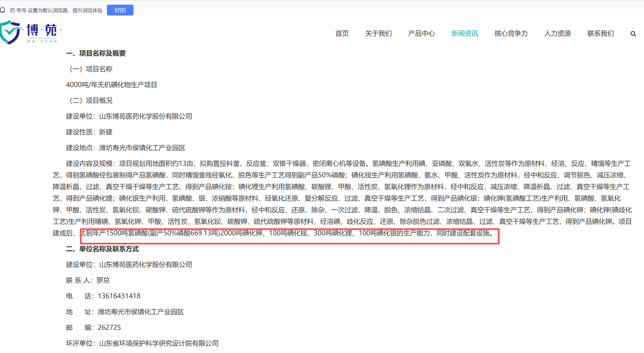Click the text 建设性质：新建
The image size is (644, 353).
pos(89,132)
